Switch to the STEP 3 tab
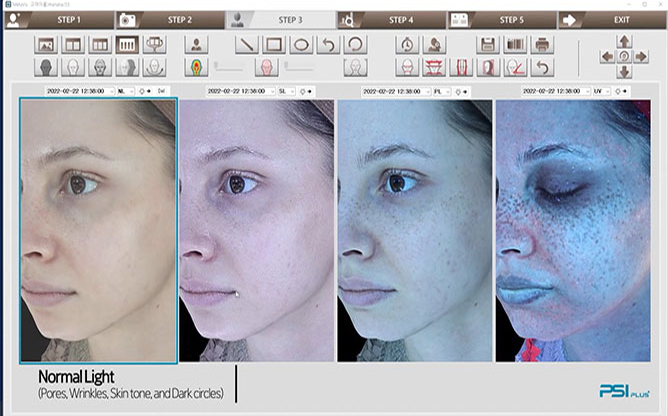Viewport: 668px width, 416px height. 281,20
